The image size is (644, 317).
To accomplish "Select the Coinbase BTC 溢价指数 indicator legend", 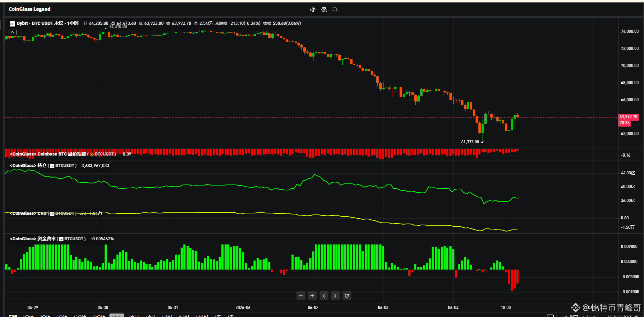I will [63, 154].
